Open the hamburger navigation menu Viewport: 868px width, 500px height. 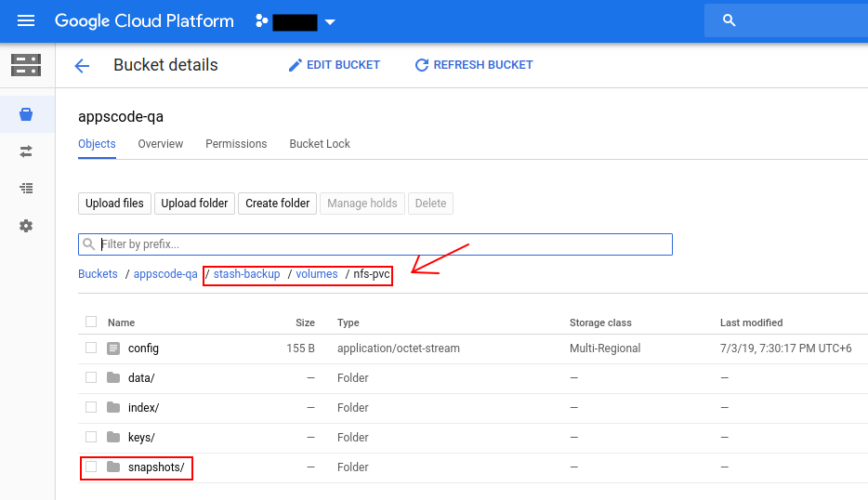tap(26, 20)
